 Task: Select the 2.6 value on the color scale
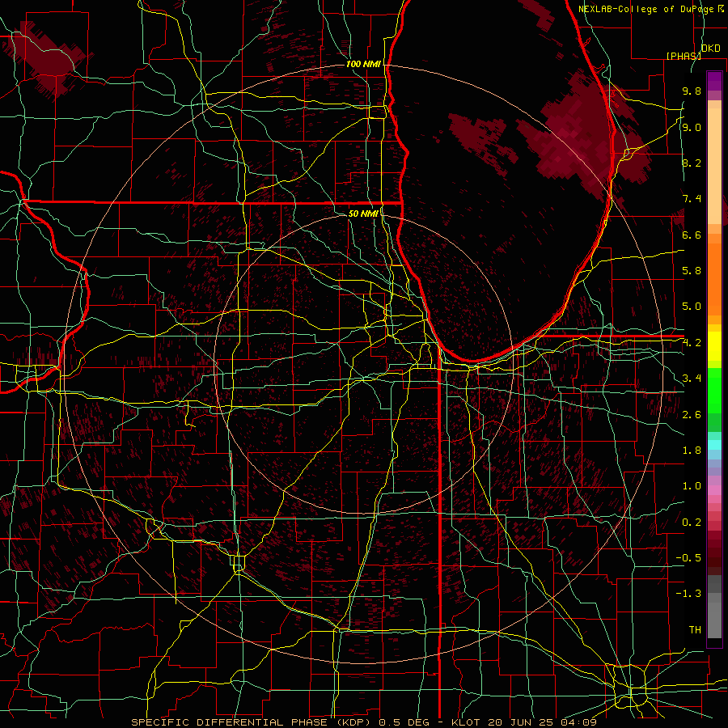(x=692, y=415)
